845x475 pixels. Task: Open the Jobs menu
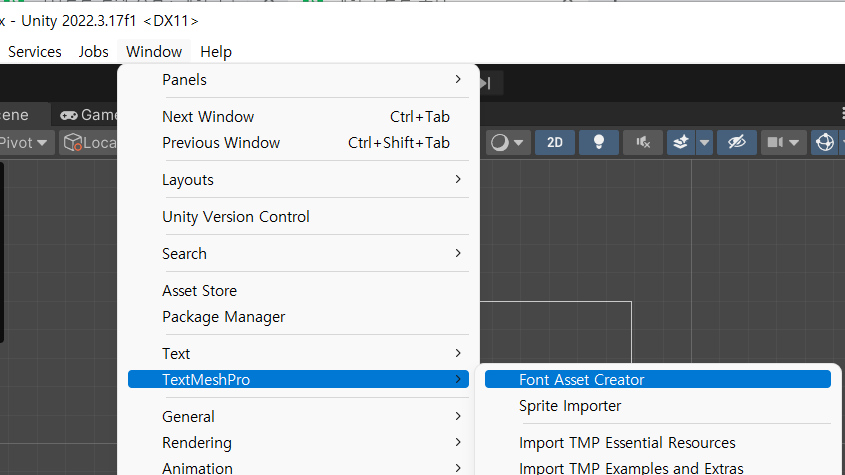(x=93, y=52)
